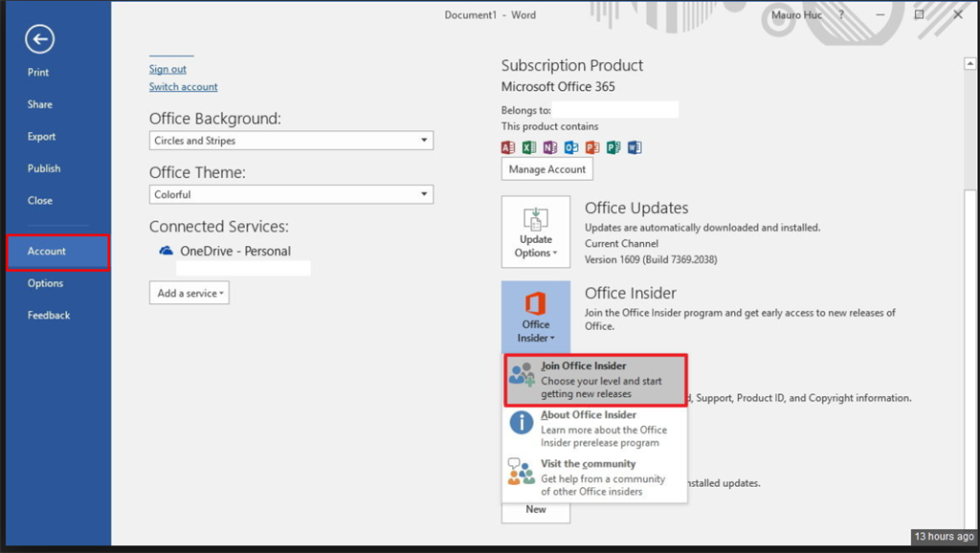Click the Switch account link
Viewport: 980px width, 553px height.
(183, 86)
